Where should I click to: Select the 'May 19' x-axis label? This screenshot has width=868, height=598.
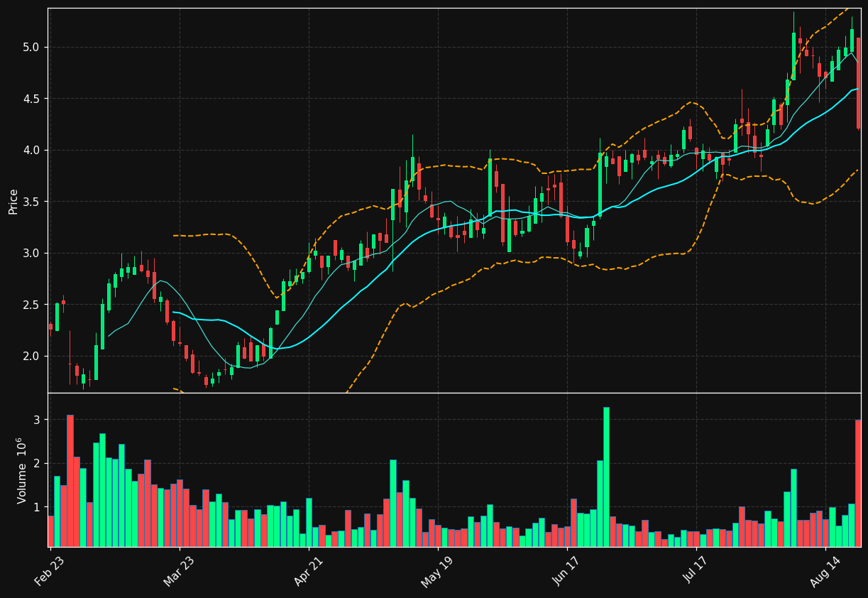[x=438, y=571]
